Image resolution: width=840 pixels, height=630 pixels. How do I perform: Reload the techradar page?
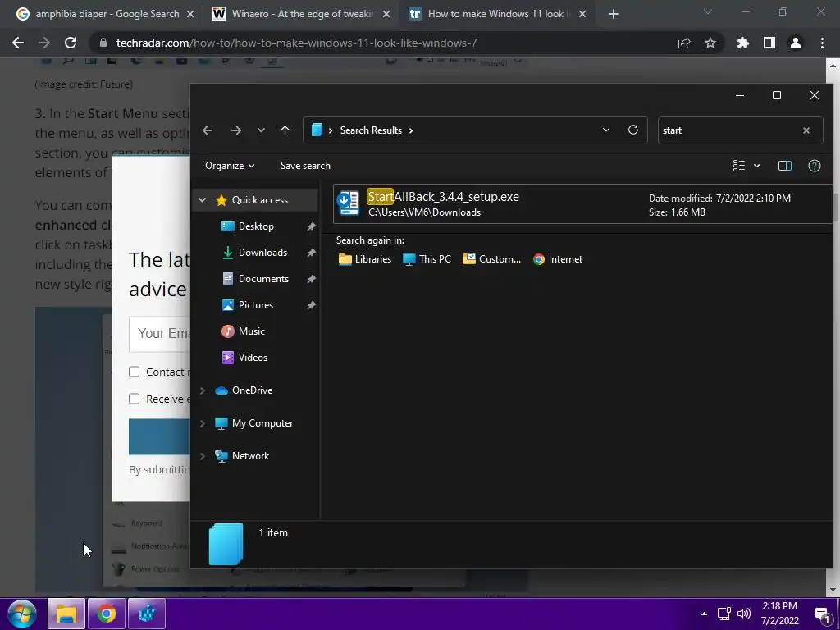tap(71, 43)
